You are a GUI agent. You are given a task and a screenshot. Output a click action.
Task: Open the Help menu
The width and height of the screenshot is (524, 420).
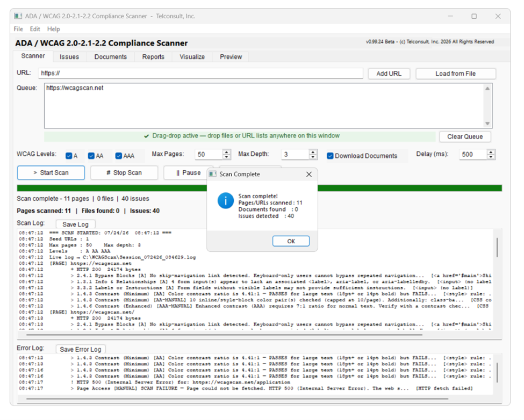point(53,29)
